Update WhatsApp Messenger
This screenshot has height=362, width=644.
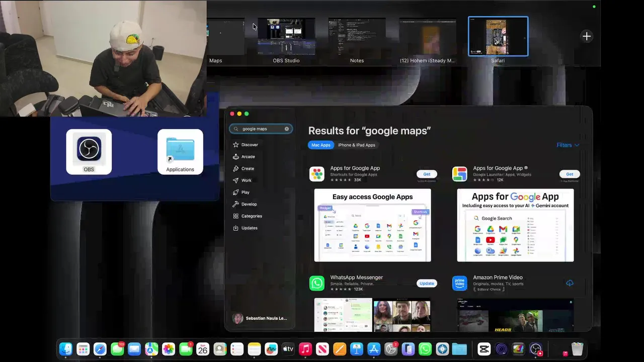tap(427, 283)
